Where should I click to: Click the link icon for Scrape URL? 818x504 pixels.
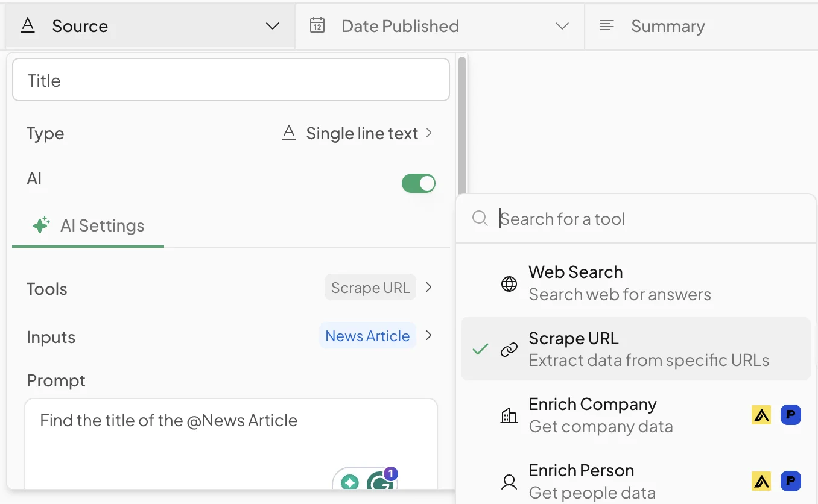coord(509,350)
